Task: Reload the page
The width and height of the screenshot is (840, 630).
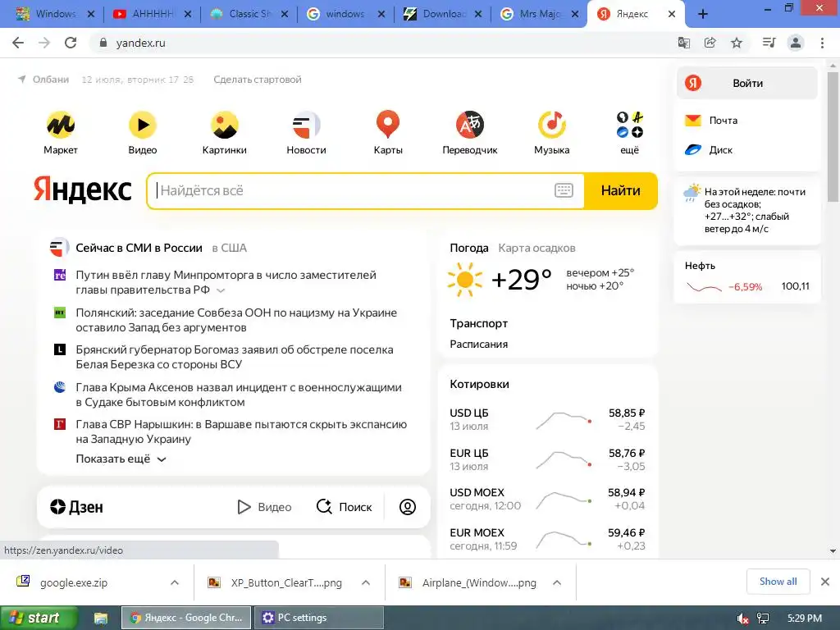Action: [x=71, y=43]
